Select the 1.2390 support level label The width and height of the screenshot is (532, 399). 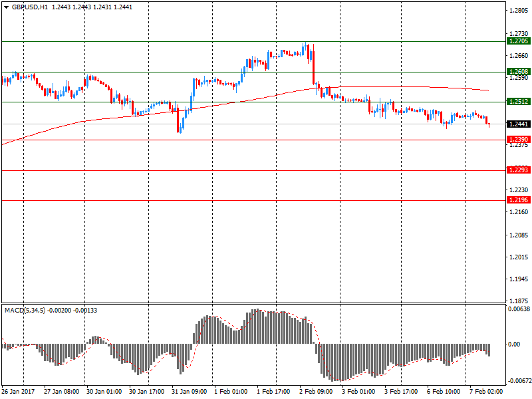519,140
